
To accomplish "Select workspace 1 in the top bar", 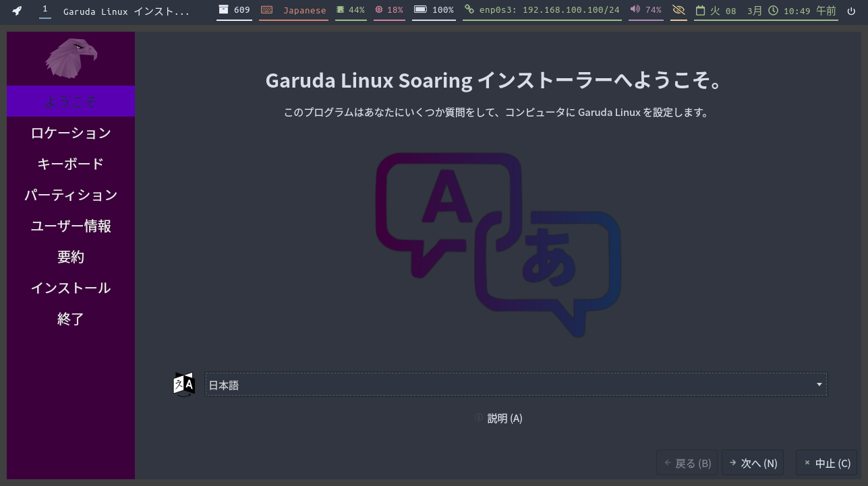I will (45, 9).
